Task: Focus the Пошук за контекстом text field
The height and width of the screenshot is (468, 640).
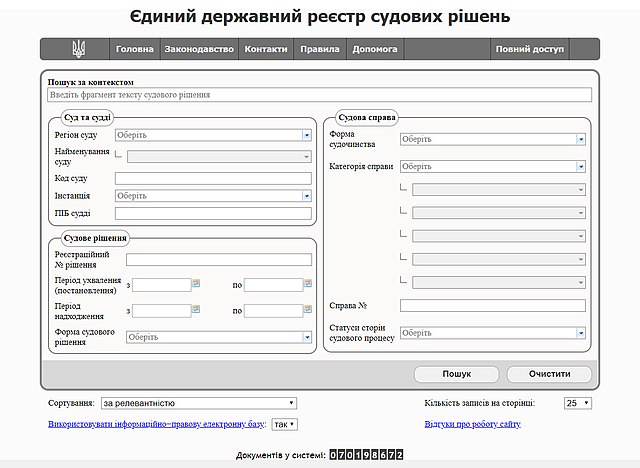Action: pos(320,95)
